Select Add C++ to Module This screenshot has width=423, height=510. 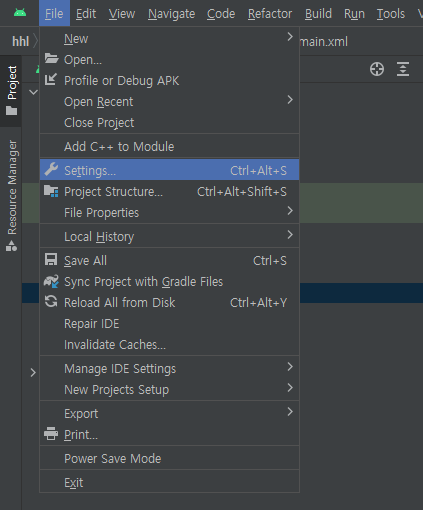point(169,147)
